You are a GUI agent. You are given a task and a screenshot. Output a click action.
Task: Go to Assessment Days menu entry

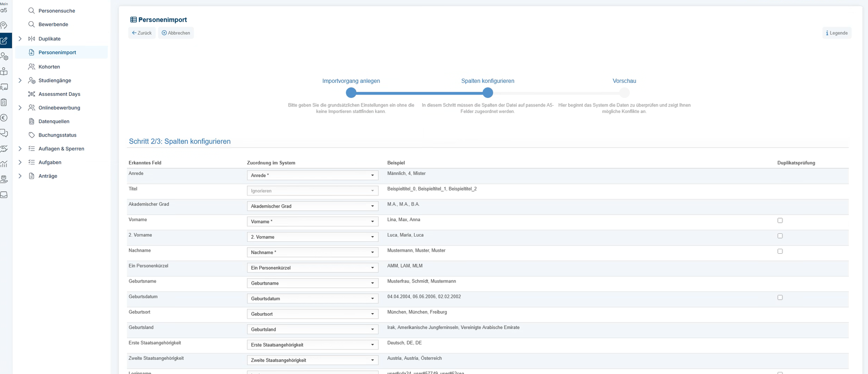pyautogui.click(x=59, y=94)
